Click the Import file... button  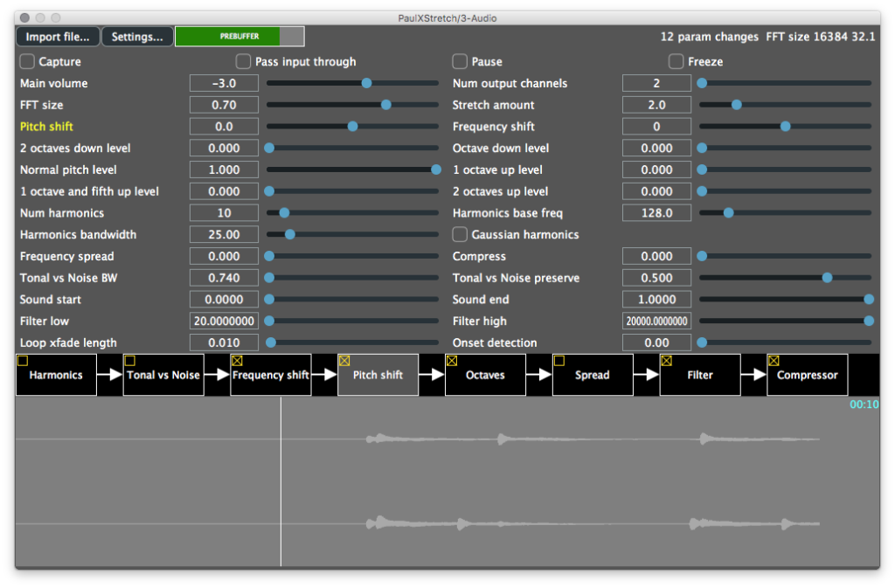tap(58, 37)
